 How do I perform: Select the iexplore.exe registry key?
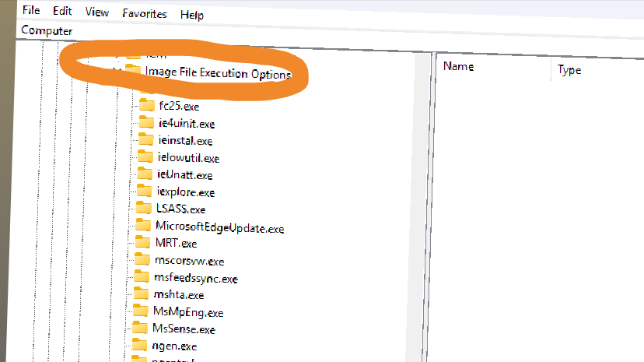click(186, 192)
